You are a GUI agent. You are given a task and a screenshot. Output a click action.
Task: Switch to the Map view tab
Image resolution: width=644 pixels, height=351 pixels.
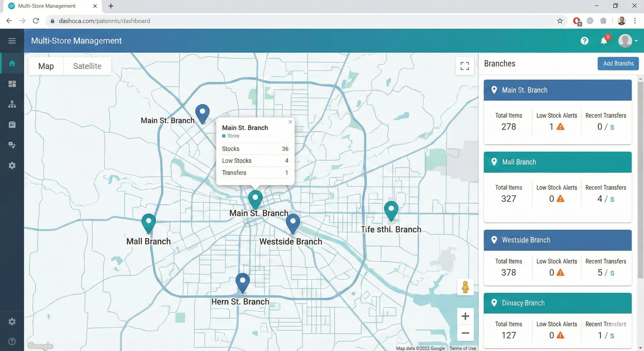[x=46, y=66]
